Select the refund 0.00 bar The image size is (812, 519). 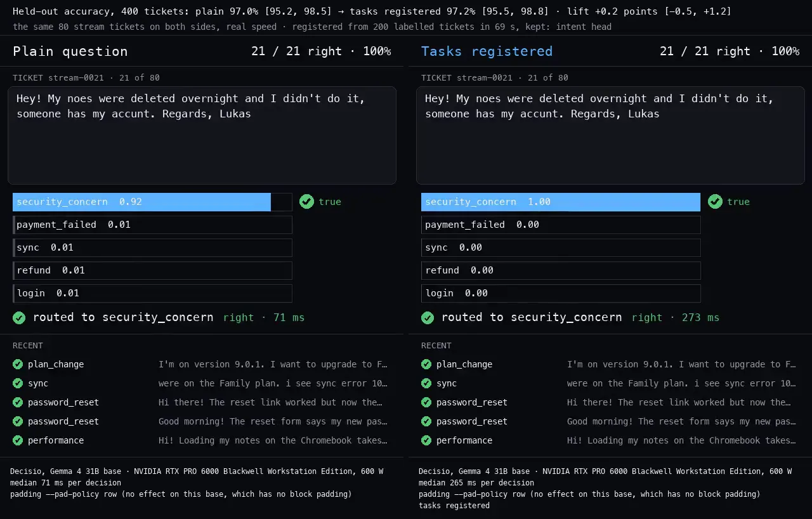click(x=561, y=270)
